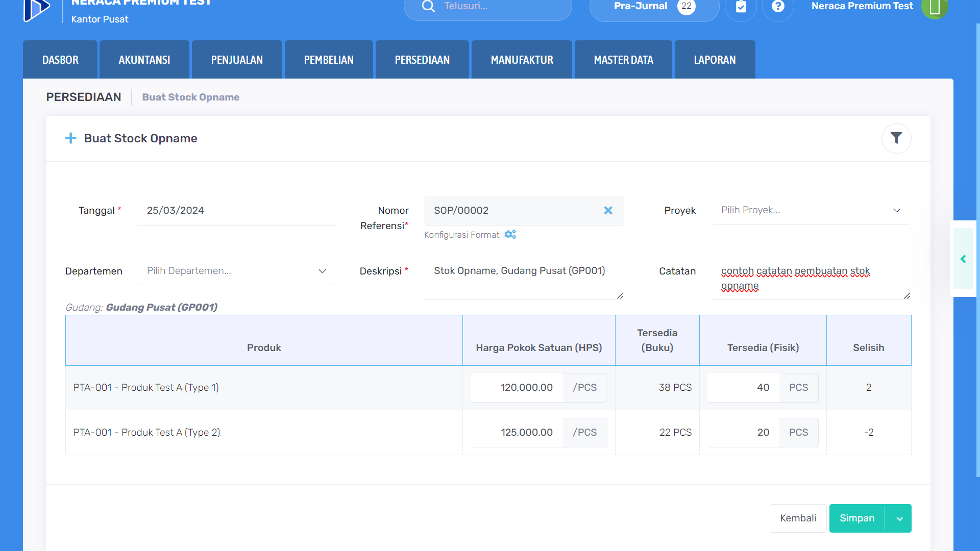Click the Pra-Jurnal count badge 22
Viewport: 980px width, 551px height.
tap(686, 6)
